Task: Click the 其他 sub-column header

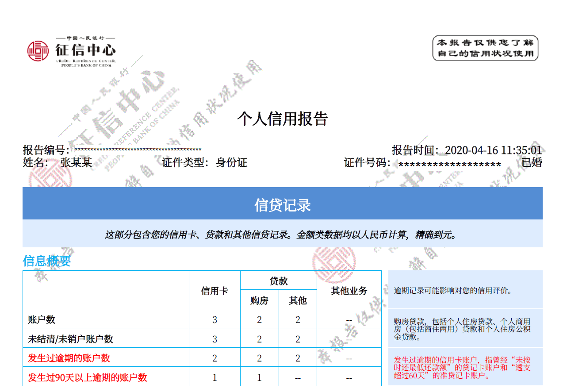Action: click(298, 300)
